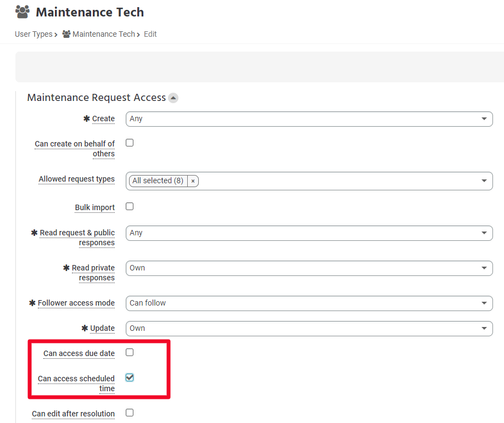Screen dimensions: 504x423
Task: Click the Edit breadcrumb item
Action: [150, 34]
